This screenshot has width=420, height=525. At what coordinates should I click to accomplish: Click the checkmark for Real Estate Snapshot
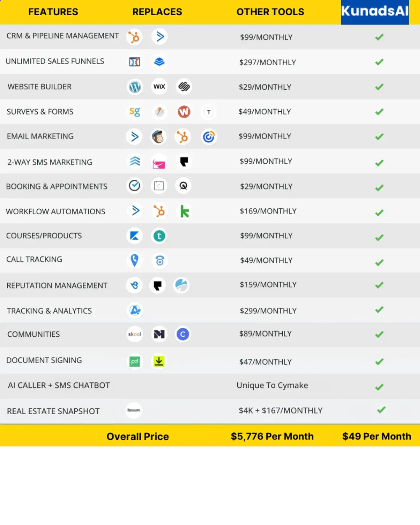pyautogui.click(x=381, y=409)
